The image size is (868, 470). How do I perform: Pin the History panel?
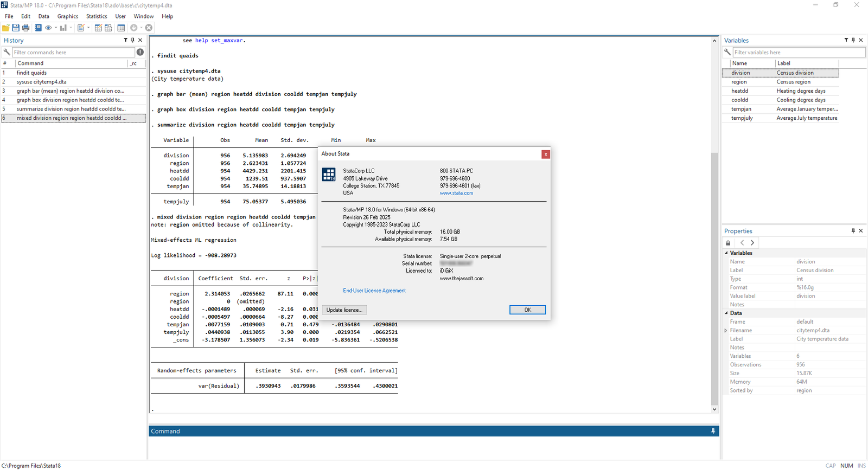(132, 40)
